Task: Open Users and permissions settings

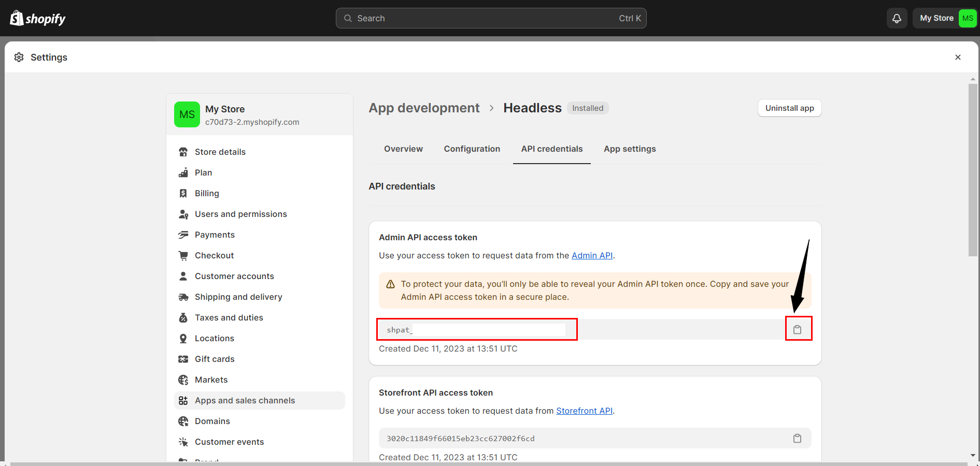Action: click(240, 214)
